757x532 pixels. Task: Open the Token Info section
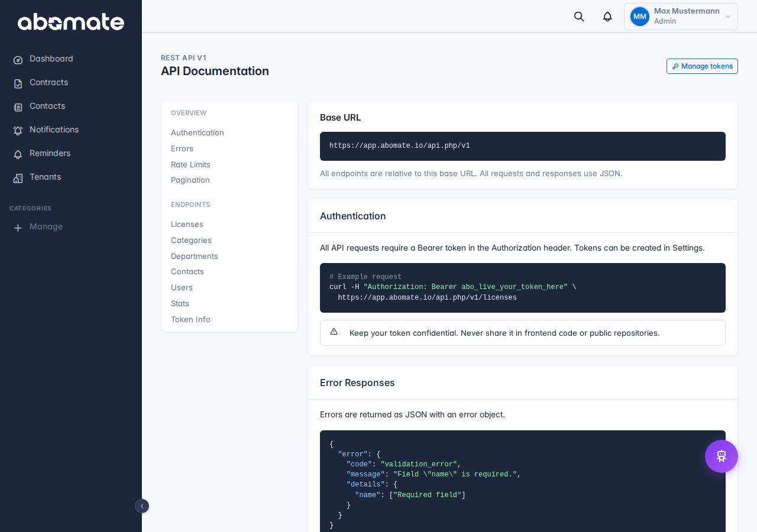[x=190, y=319]
